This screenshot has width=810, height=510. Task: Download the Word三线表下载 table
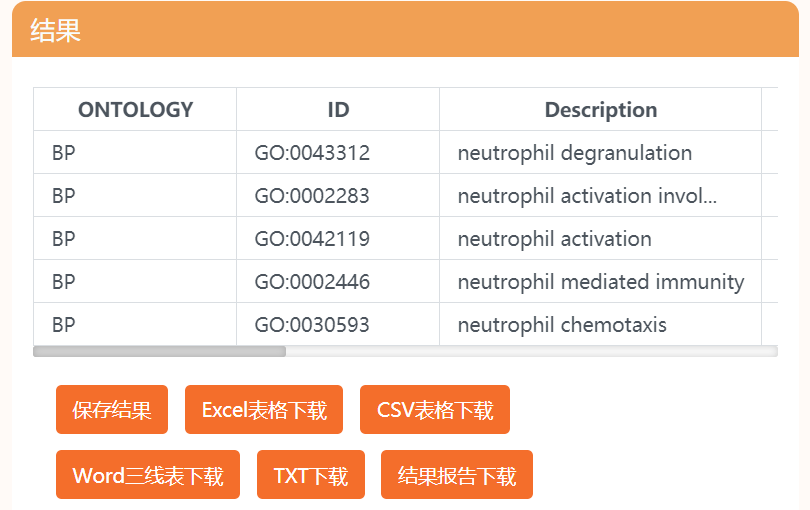click(148, 475)
